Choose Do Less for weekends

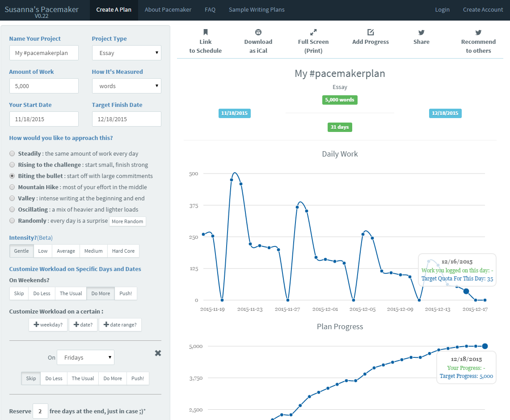pos(42,293)
